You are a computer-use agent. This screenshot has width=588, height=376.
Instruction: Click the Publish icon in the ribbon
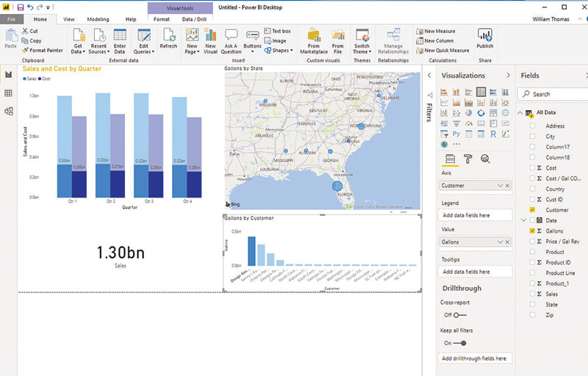484,38
